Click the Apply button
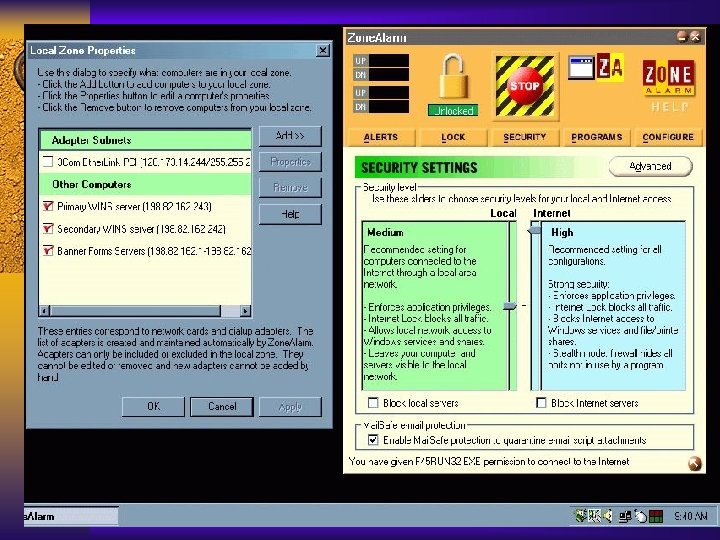 [x=290, y=407]
